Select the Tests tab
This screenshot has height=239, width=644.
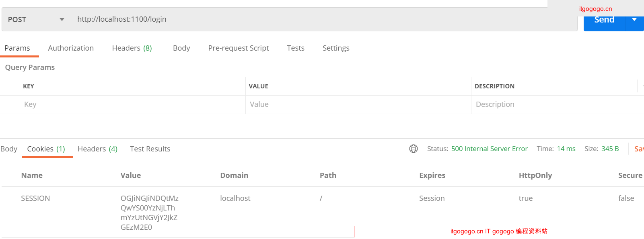(x=296, y=48)
